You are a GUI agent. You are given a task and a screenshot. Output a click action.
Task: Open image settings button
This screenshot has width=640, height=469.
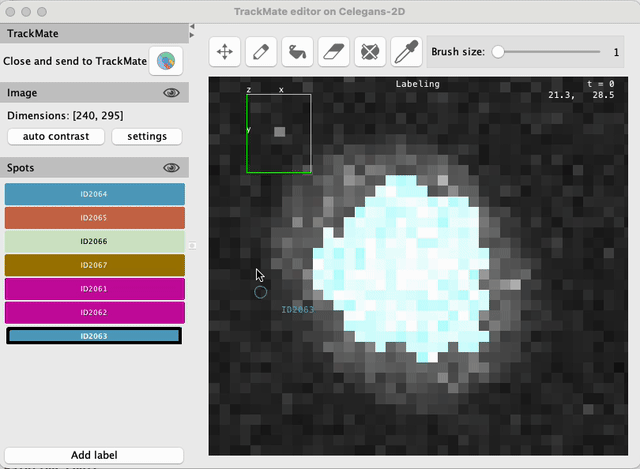click(x=147, y=136)
